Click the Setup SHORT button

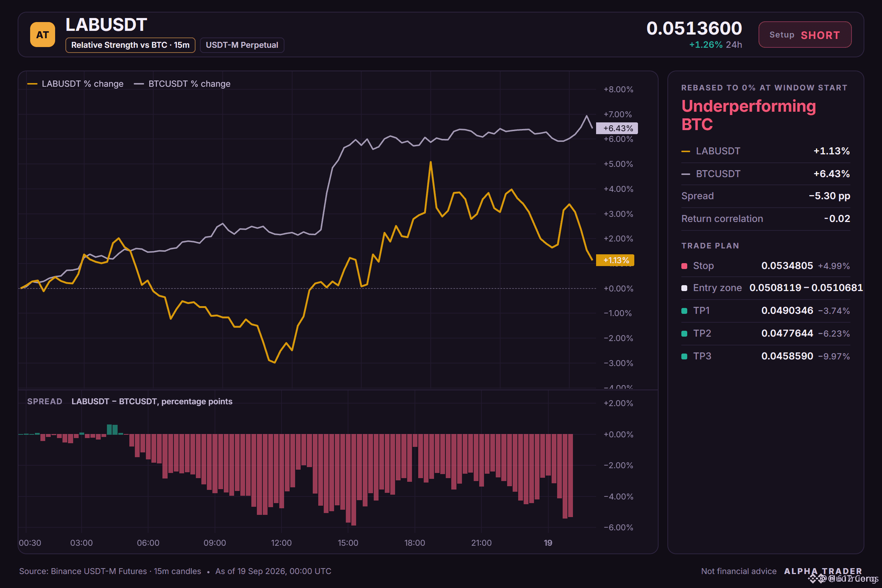point(805,35)
